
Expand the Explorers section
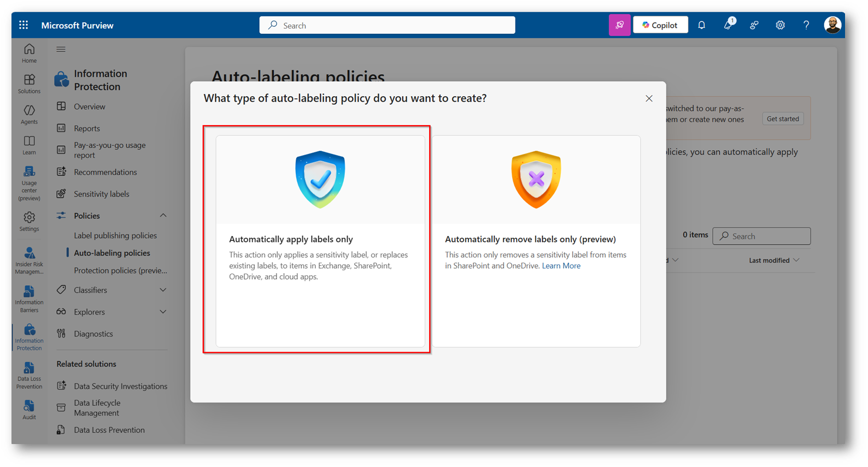(163, 312)
